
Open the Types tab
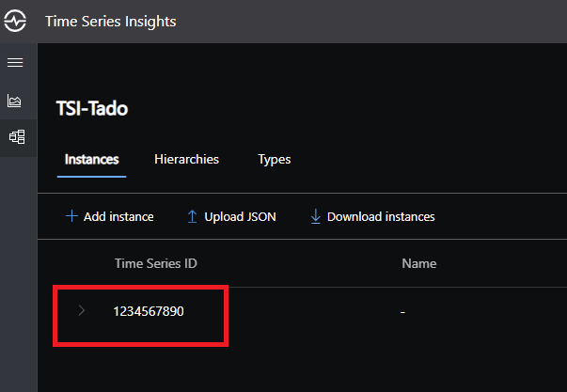coord(275,160)
